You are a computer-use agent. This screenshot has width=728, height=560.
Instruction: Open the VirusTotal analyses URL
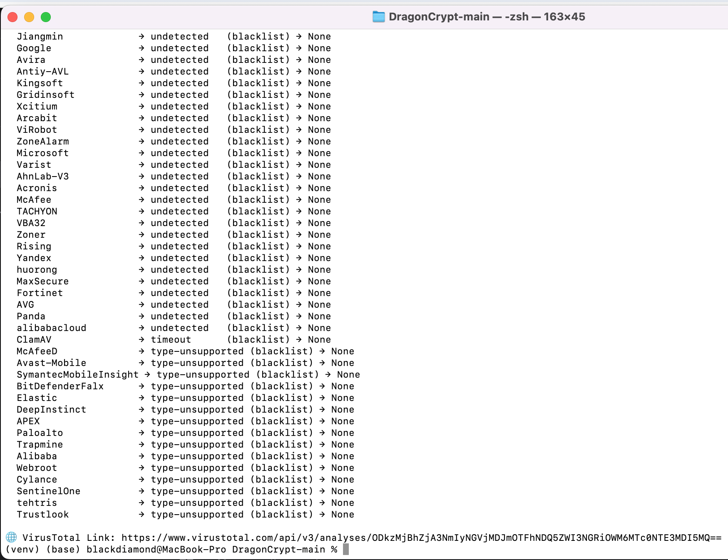click(422, 538)
